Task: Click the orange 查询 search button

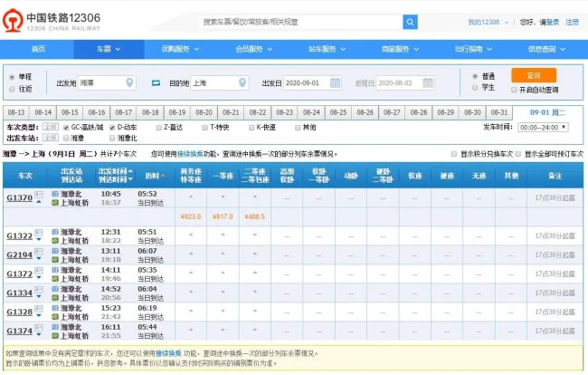Action: [534, 75]
